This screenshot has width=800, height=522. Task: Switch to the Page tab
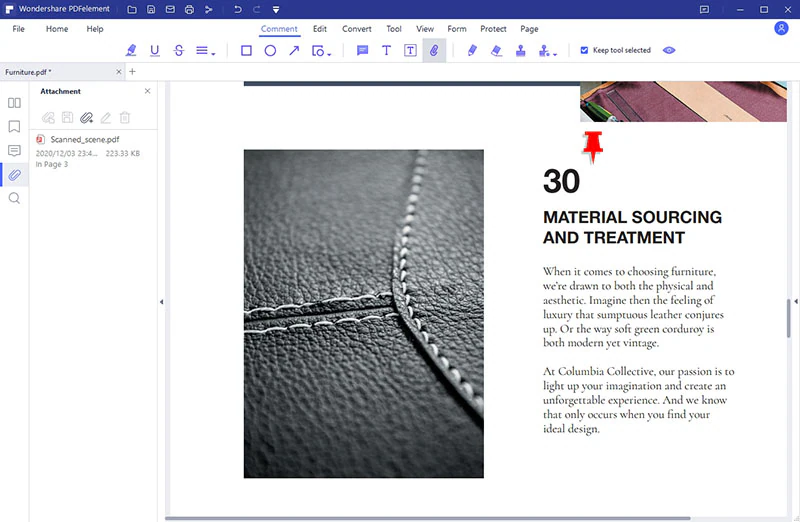click(529, 29)
